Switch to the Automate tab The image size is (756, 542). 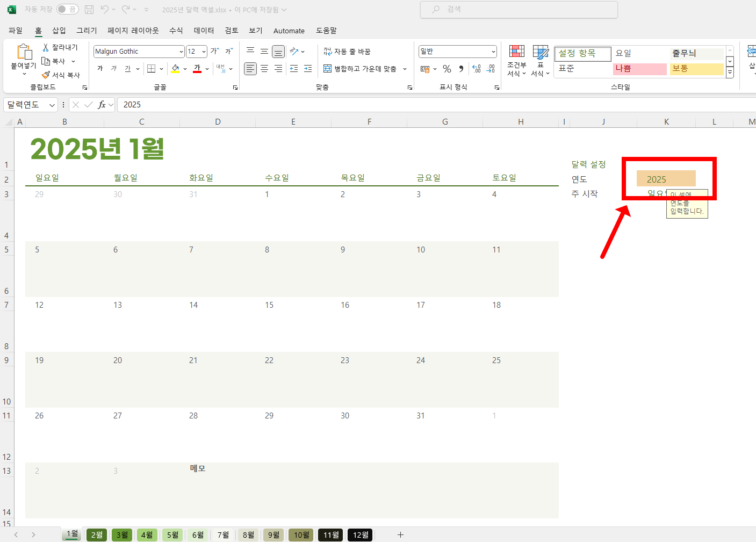tap(289, 31)
